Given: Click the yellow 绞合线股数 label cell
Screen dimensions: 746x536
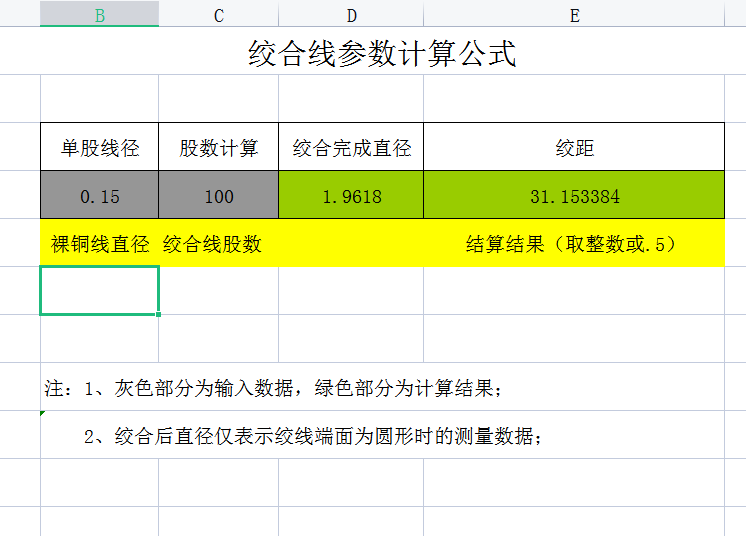Looking at the screenshot, I should (x=213, y=243).
